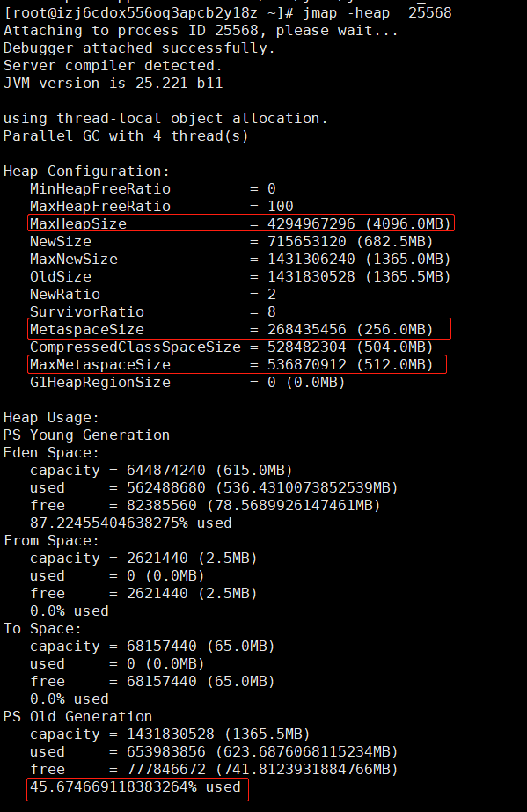Click the PS Old Generation heading

click(x=77, y=717)
